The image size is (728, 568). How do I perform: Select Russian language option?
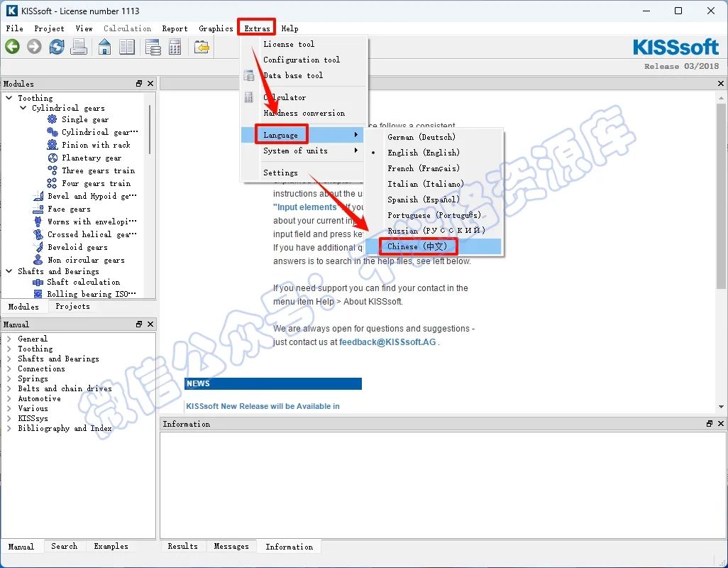pyautogui.click(x=434, y=231)
